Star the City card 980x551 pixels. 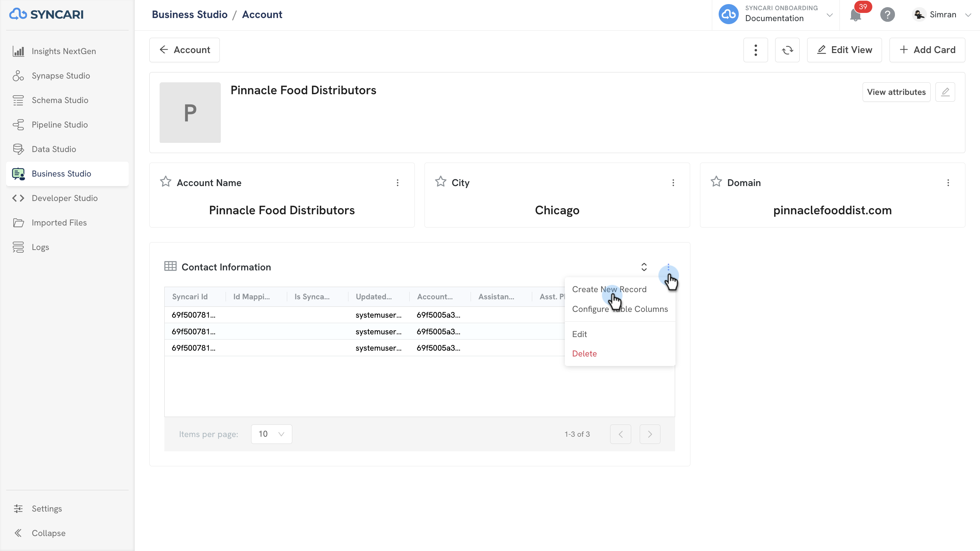click(441, 181)
